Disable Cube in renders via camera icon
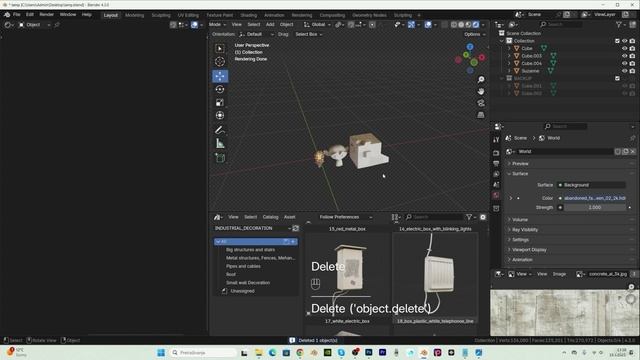 coord(632,48)
